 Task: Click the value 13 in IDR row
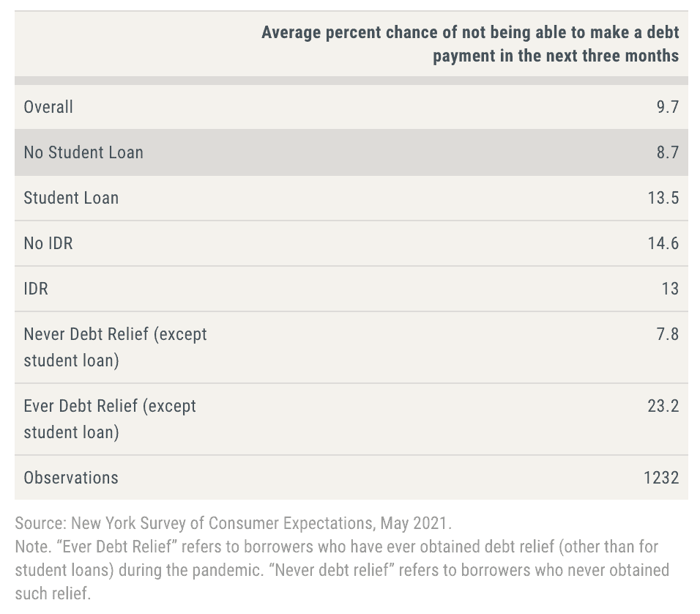pyautogui.click(x=670, y=289)
